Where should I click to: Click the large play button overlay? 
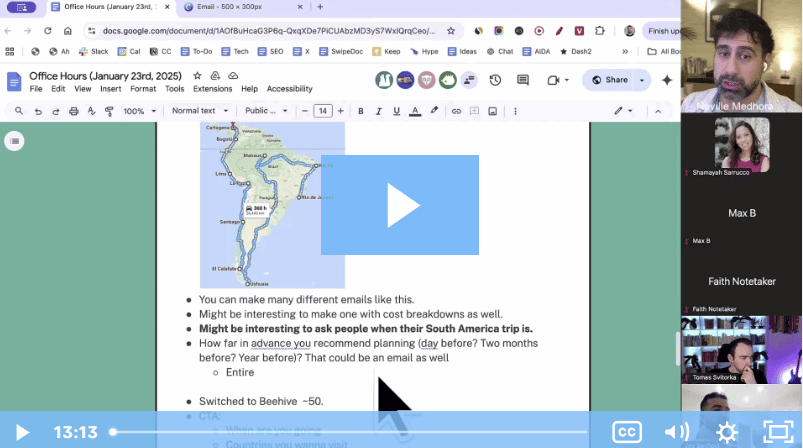point(400,205)
